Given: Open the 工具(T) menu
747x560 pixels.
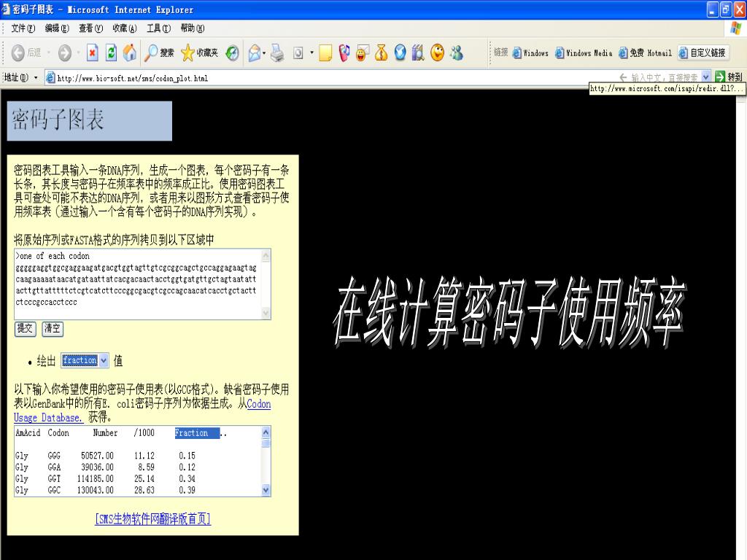Looking at the screenshot, I should pos(158,28).
